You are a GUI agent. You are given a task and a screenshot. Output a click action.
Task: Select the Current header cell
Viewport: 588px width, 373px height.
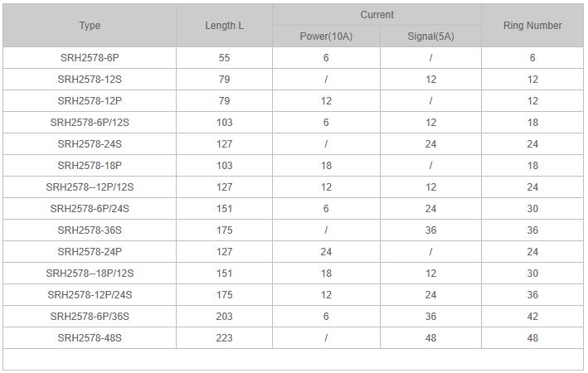pos(377,15)
